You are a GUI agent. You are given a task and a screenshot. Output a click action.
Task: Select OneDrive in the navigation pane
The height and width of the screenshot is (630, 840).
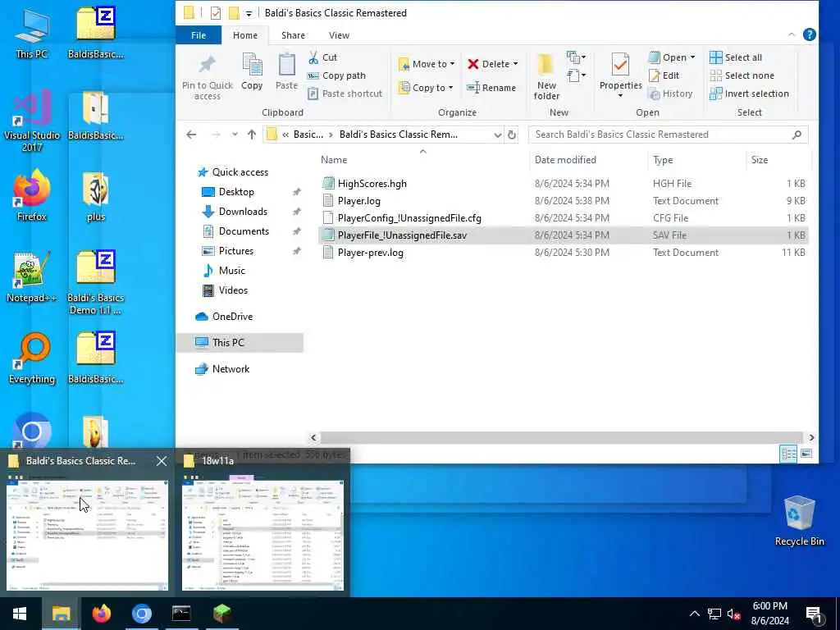pos(232,317)
